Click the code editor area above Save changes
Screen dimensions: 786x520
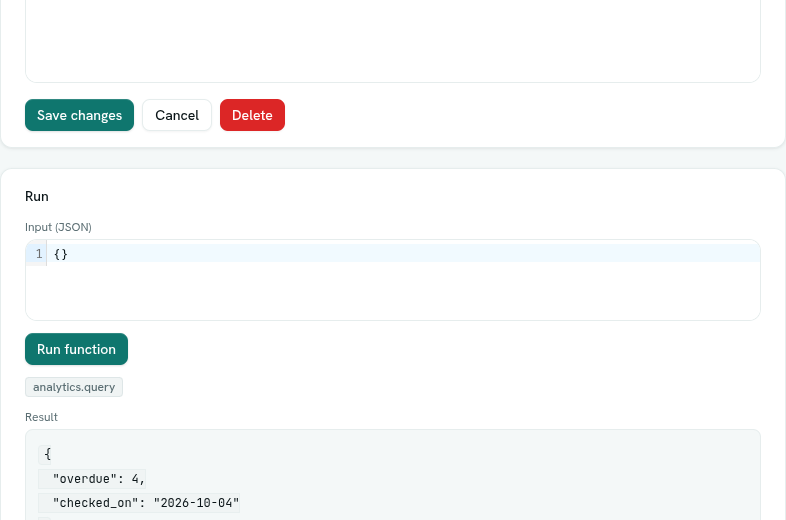(393, 40)
